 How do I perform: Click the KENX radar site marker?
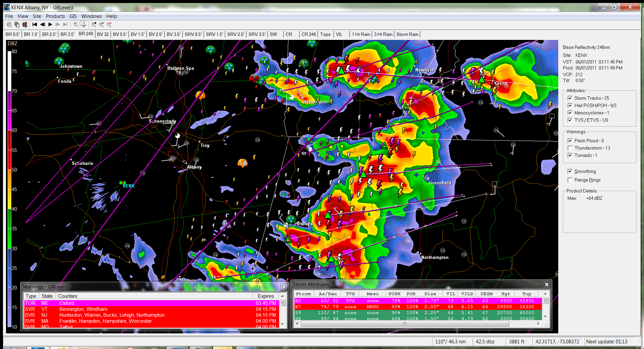pyautogui.click(x=122, y=183)
